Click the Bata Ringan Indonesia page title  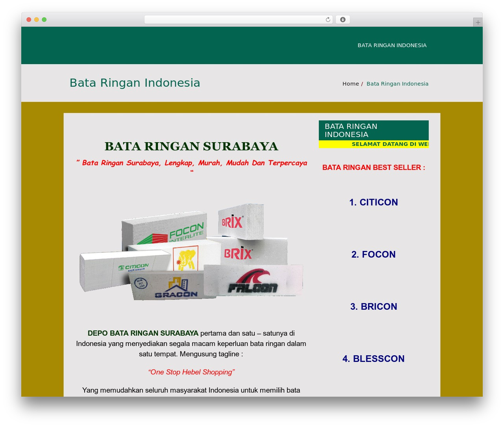[x=135, y=83]
